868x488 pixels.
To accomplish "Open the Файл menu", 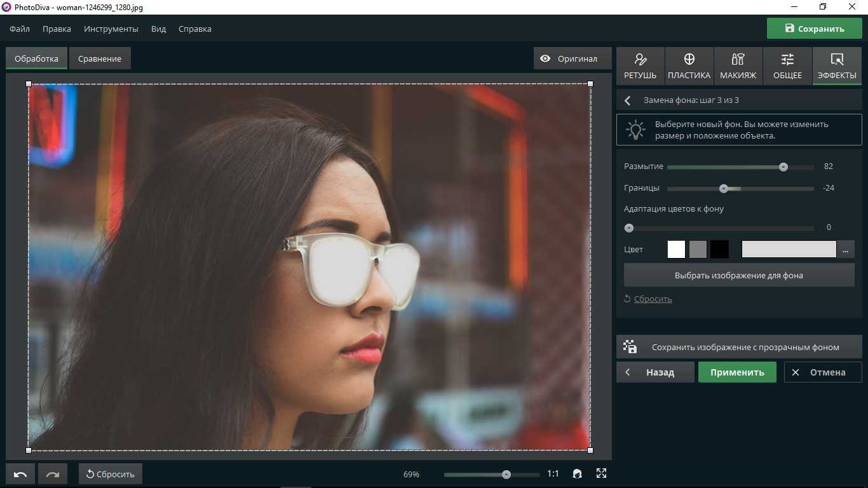I will (x=20, y=29).
